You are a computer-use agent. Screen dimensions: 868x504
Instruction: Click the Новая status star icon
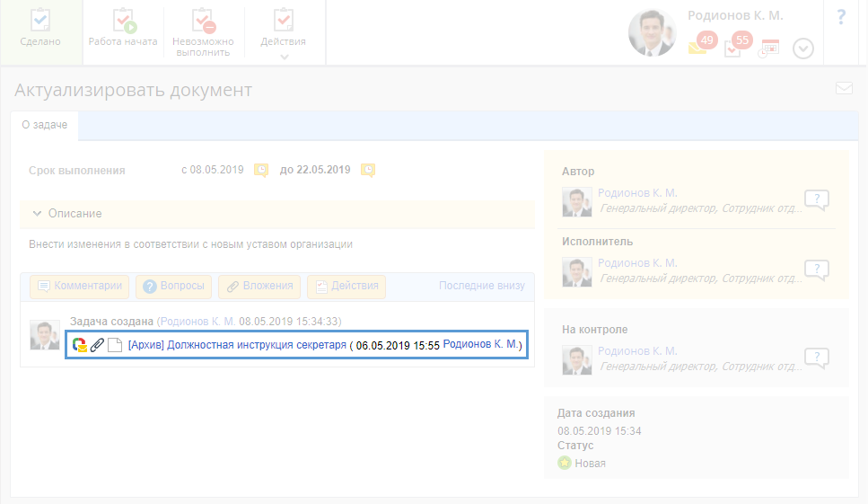(564, 463)
